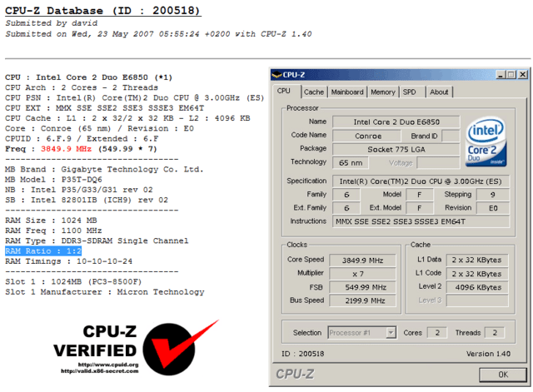
Task: Maximize the CPU-Z window
Action: 511,75
